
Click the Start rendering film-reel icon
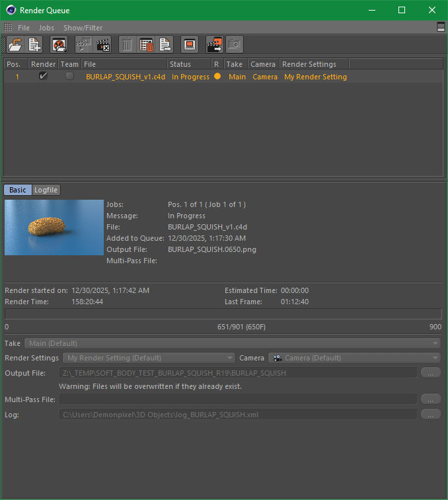(x=59, y=45)
